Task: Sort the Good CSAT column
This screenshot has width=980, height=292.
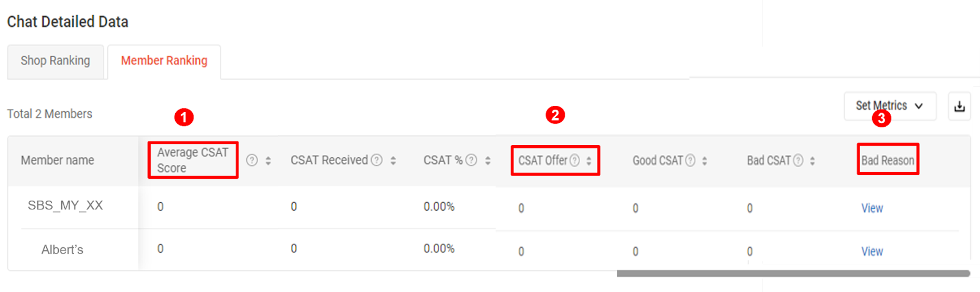Action: point(704,160)
